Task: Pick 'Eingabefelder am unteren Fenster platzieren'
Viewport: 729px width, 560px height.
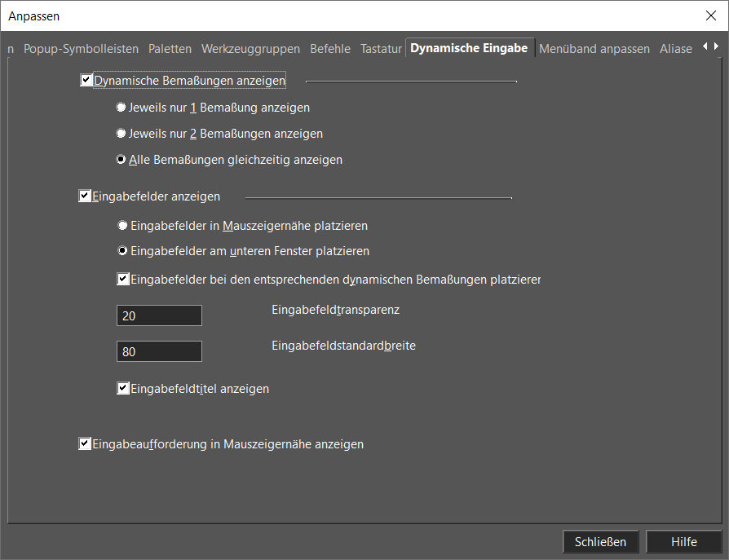Action: [123, 251]
